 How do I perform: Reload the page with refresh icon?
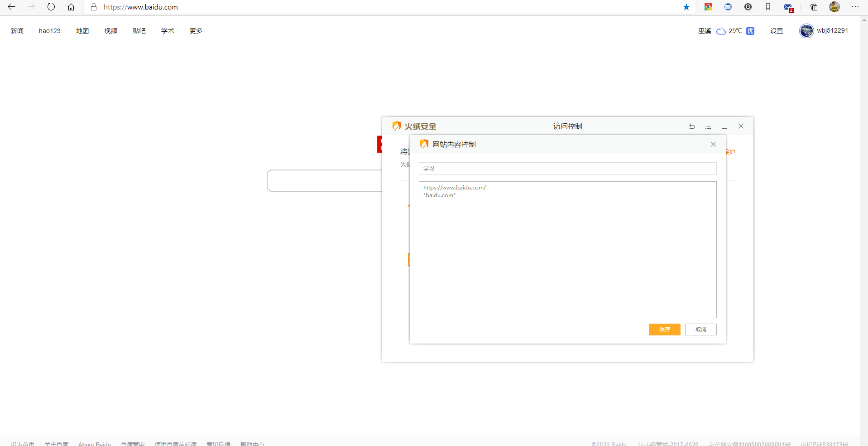[x=51, y=7]
